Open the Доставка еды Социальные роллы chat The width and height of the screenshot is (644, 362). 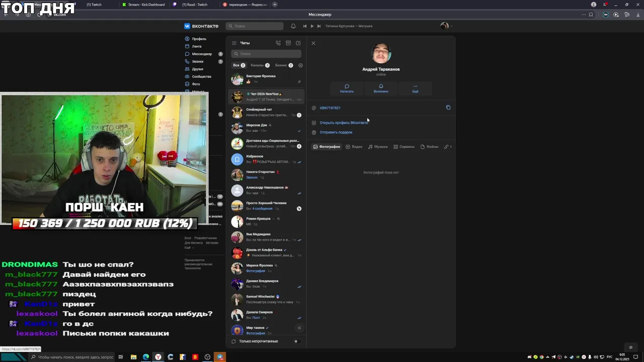(267, 143)
